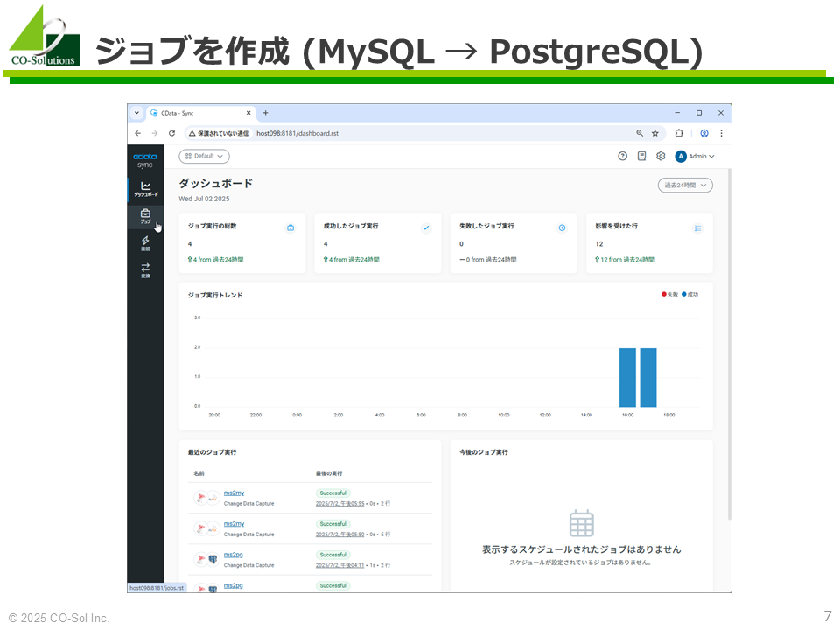Viewport: 840px width, 630px height.
Task: Click the ダッシュボード page heading
Action: pyautogui.click(x=215, y=183)
